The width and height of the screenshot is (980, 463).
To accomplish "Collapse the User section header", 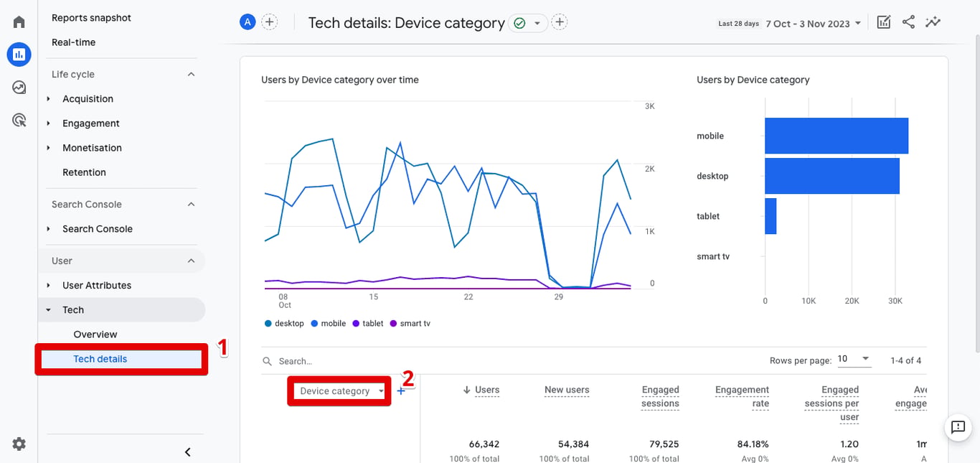I will pyautogui.click(x=191, y=261).
